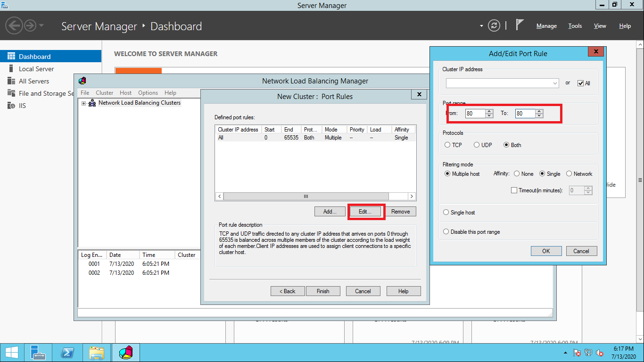The width and height of the screenshot is (644, 362).
Task: Open the Host menu in NLB Manager
Action: (x=126, y=93)
